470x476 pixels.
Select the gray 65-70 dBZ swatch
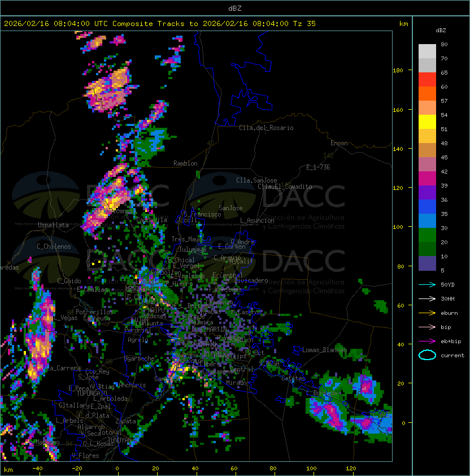pyautogui.click(x=427, y=65)
